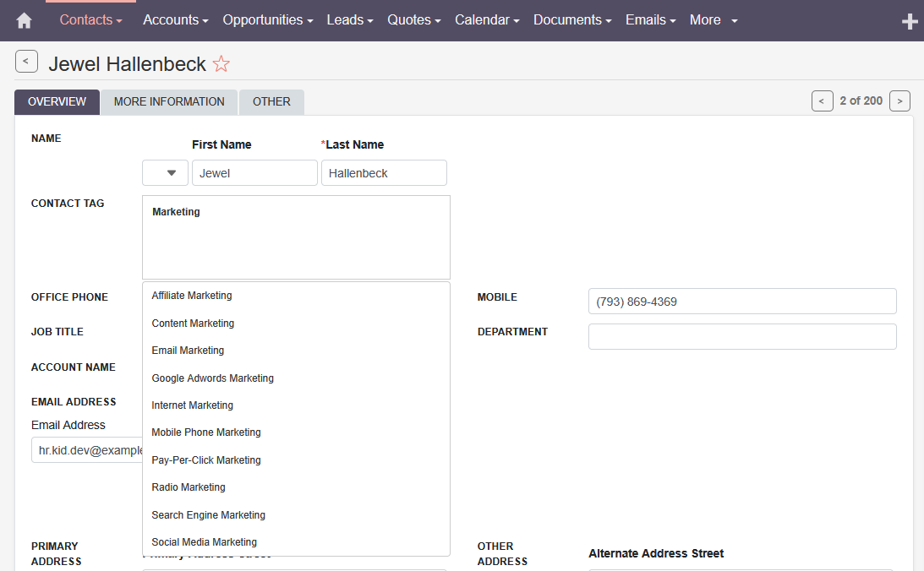Select Google Adwords Marketing suggestion
The width and height of the screenshot is (924, 571).
297,378
